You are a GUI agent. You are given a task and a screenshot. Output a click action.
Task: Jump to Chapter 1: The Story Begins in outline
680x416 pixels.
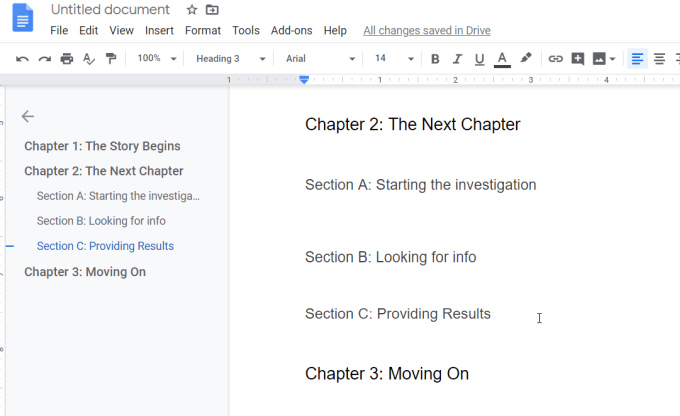(x=102, y=146)
